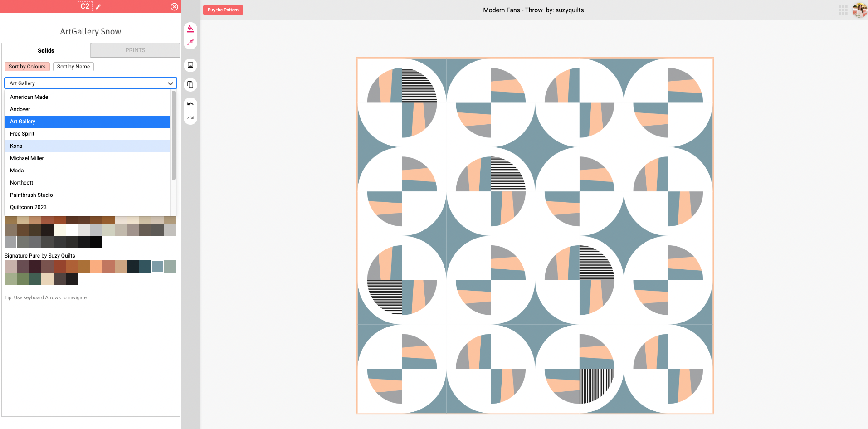Click the image icon in toolbar
Screen dimensions: 868x429
190,65
